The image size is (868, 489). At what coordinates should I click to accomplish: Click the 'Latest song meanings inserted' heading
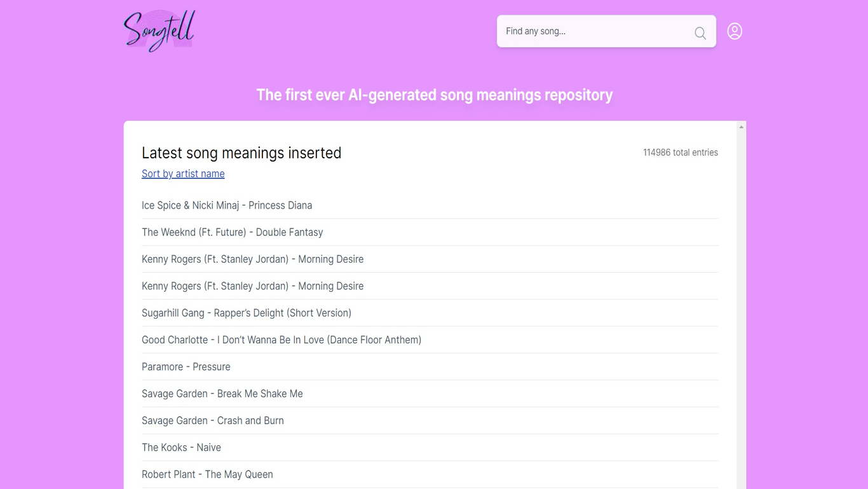tap(241, 153)
